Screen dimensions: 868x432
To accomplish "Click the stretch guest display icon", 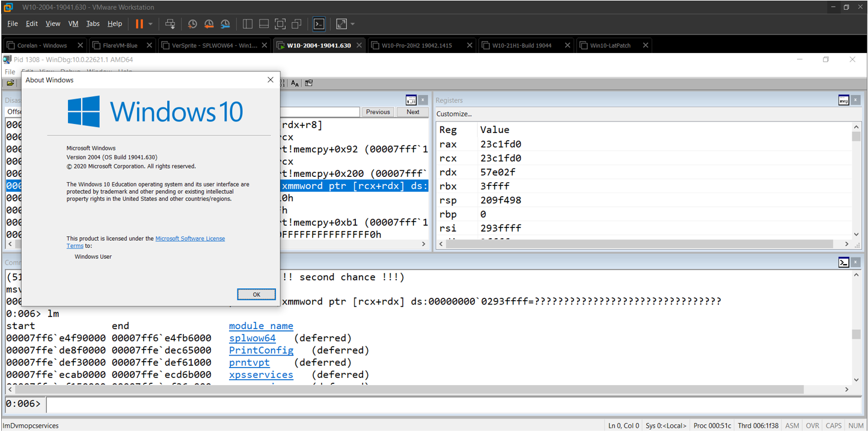I will click(341, 24).
